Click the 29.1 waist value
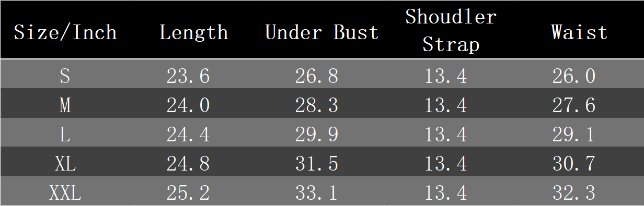The width and height of the screenshot is (644, 206). click(574, 135)
